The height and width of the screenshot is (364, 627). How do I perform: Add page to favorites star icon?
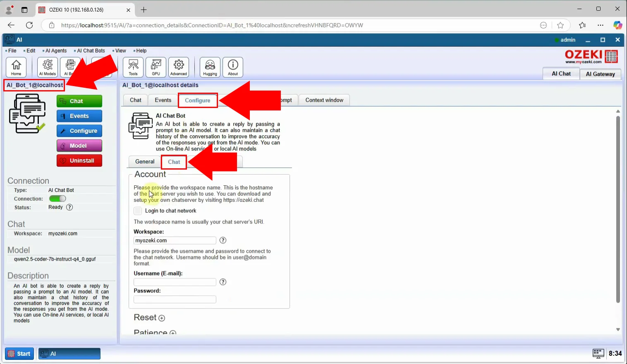tap(560, 25)
